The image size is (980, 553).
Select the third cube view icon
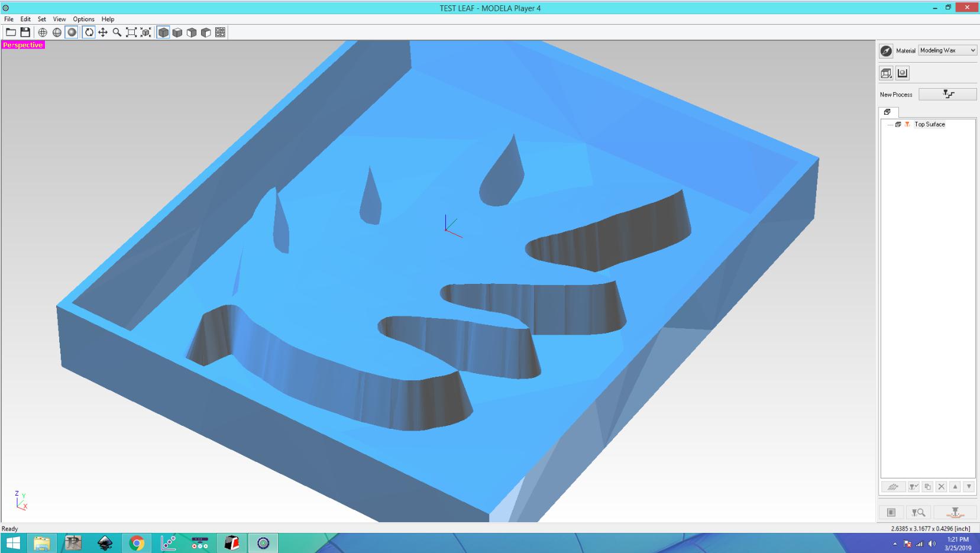[x=192, y=33]
